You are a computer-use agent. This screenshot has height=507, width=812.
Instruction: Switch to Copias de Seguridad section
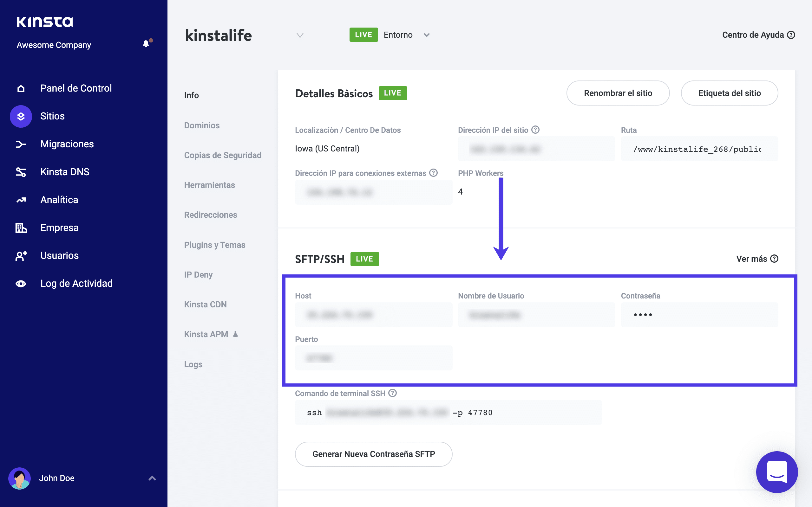pyautogui.click(x=222, y=155)
